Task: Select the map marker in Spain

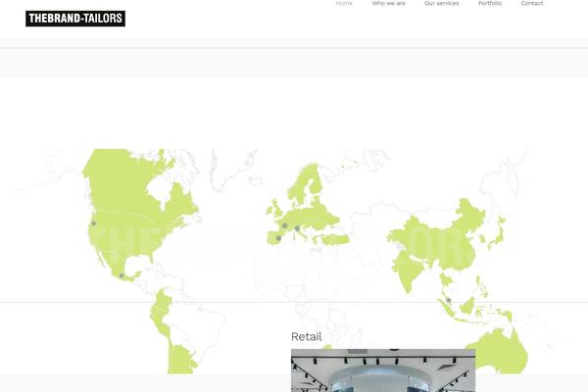Action: tap(278, 238)
